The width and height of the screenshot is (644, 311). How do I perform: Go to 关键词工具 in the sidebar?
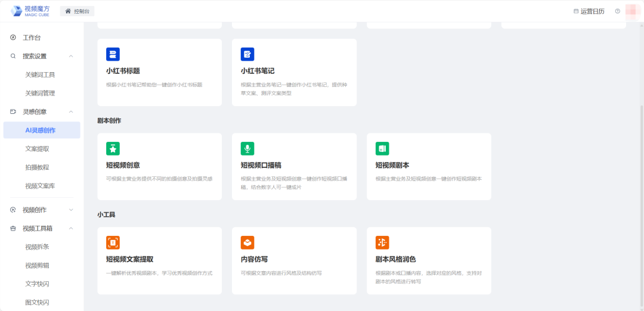pyautogui.click(x=40, y=74)
